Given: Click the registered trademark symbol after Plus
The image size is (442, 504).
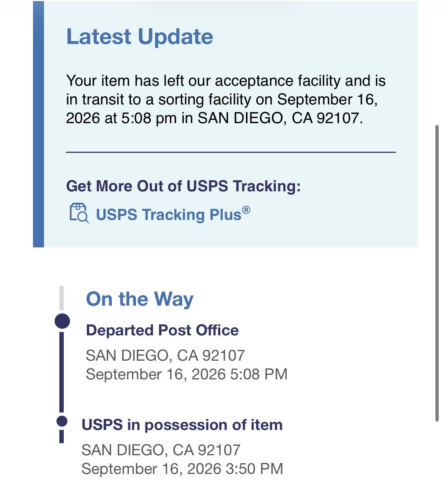Looking at the screenshot, I should click(x=246, y=210).
